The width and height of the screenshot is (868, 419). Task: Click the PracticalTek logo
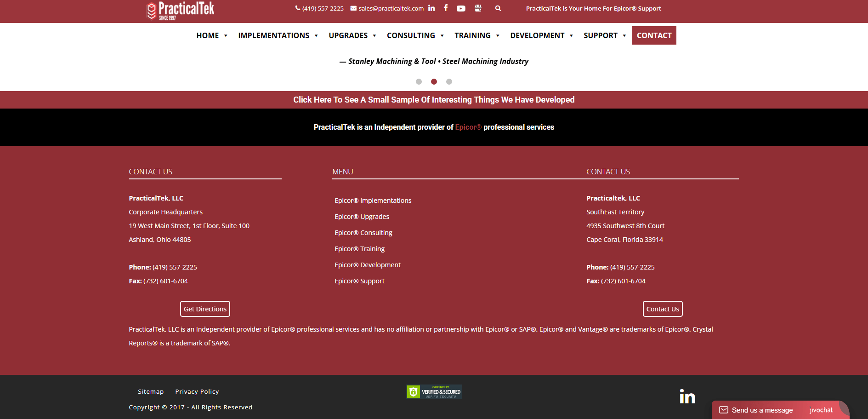tap(180, 11)
